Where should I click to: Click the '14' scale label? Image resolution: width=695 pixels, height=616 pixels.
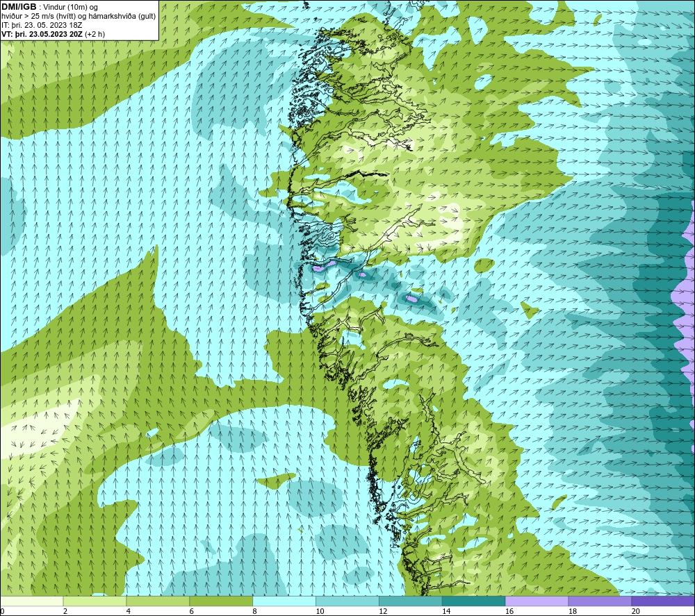tap(446, 611)
